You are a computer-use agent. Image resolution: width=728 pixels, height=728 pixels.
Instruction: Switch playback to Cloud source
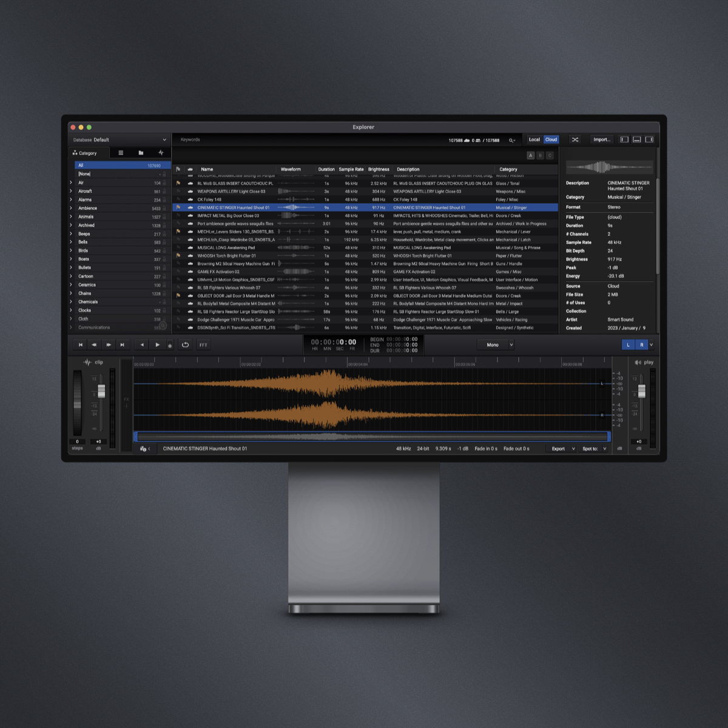click(x=550, y=140)
